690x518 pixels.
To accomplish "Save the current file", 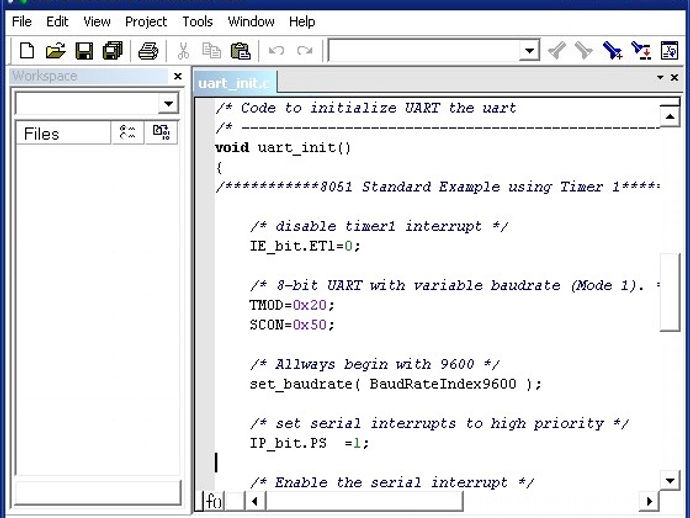I will click(x=84, y=51).
